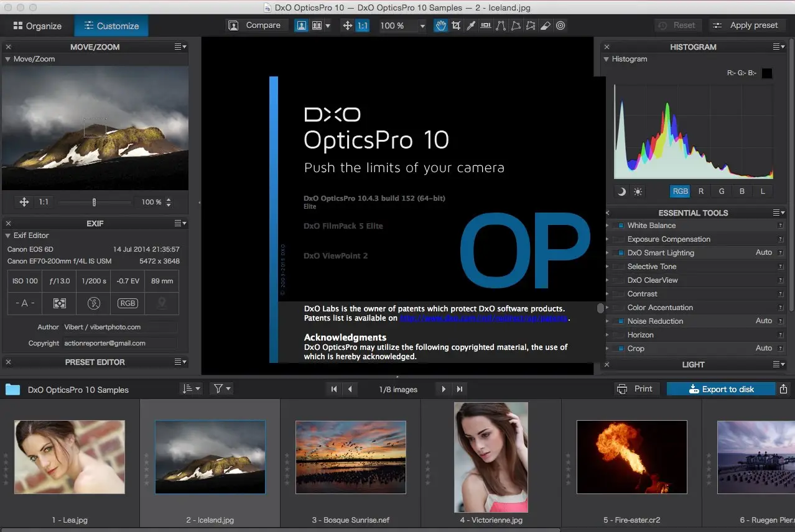
Task: Pick the white balance eyedropper tool
Action: 471,25
